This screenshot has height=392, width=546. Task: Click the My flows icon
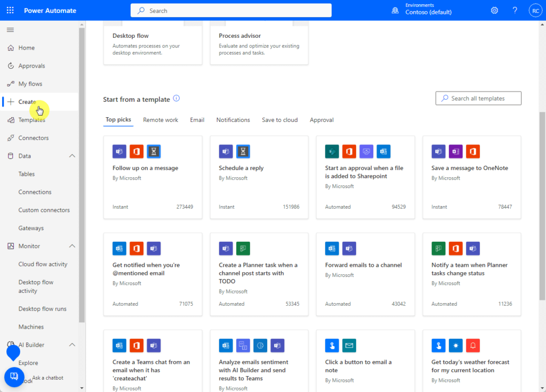tap(11, 84)
